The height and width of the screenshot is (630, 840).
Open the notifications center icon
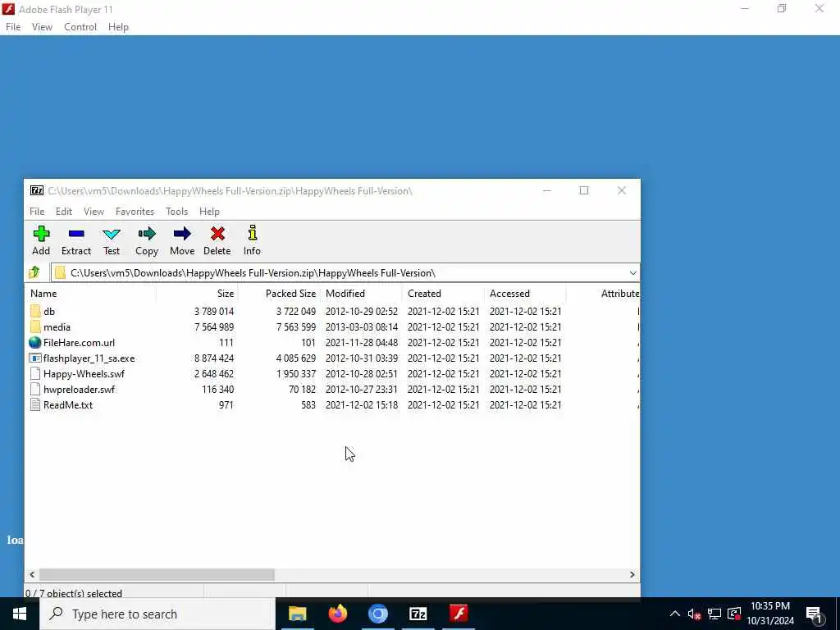814,614
